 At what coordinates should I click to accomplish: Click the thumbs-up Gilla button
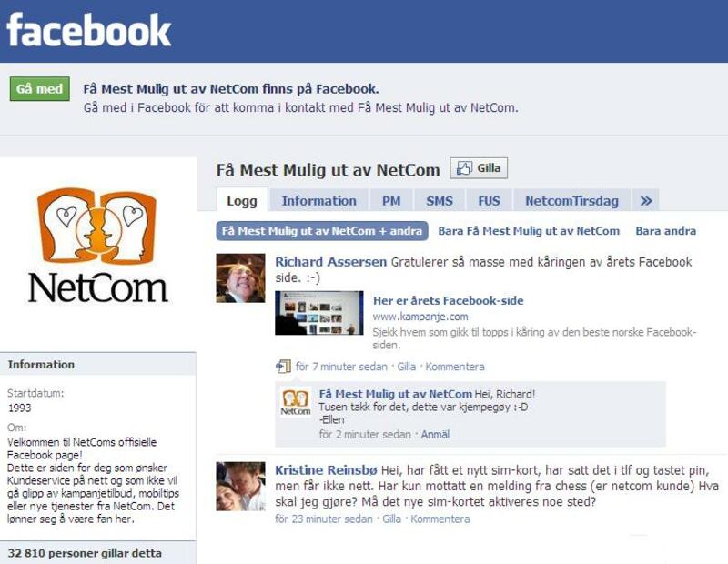479,168
